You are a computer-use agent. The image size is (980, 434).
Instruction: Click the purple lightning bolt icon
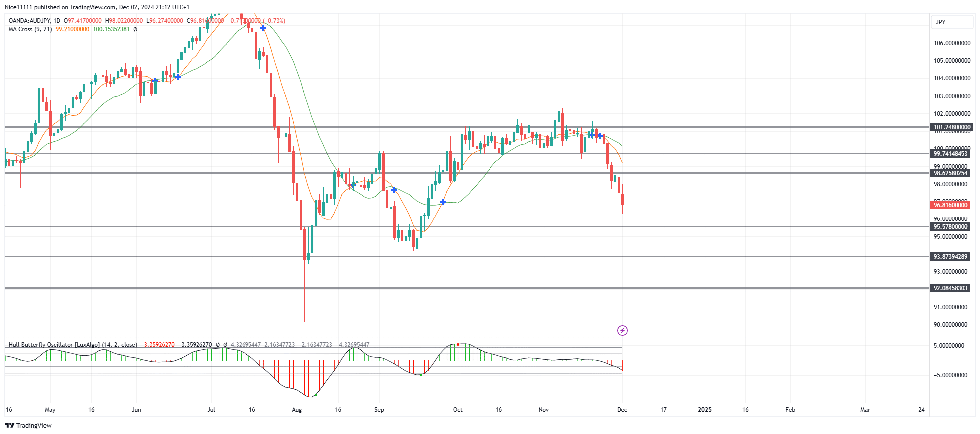coord(622,330)
